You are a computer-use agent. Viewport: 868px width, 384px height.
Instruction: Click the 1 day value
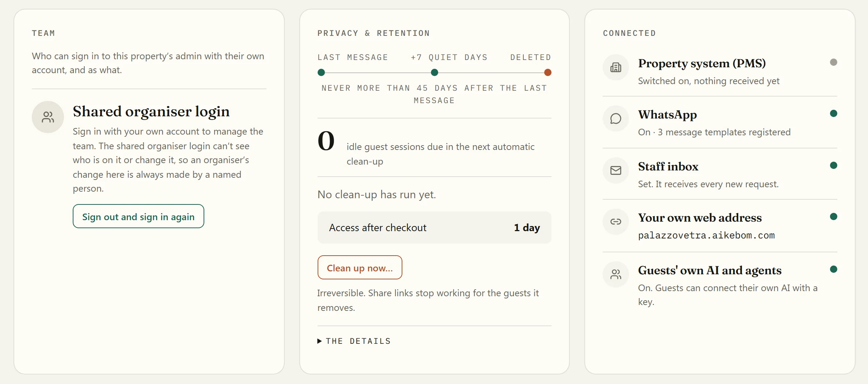pyautogui.click(x=527, y=227)
